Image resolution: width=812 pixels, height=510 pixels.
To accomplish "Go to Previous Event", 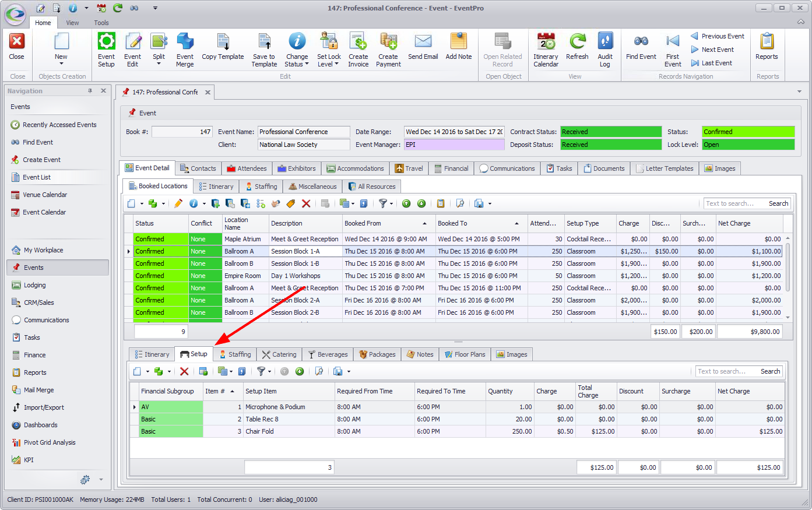I will (718, 36).
